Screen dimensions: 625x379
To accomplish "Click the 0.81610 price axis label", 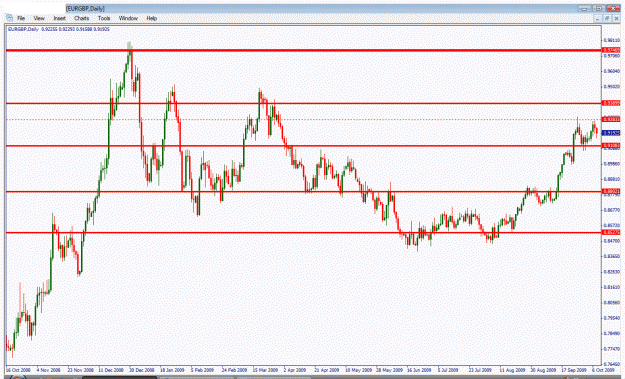I will click(x=611, y=287).
